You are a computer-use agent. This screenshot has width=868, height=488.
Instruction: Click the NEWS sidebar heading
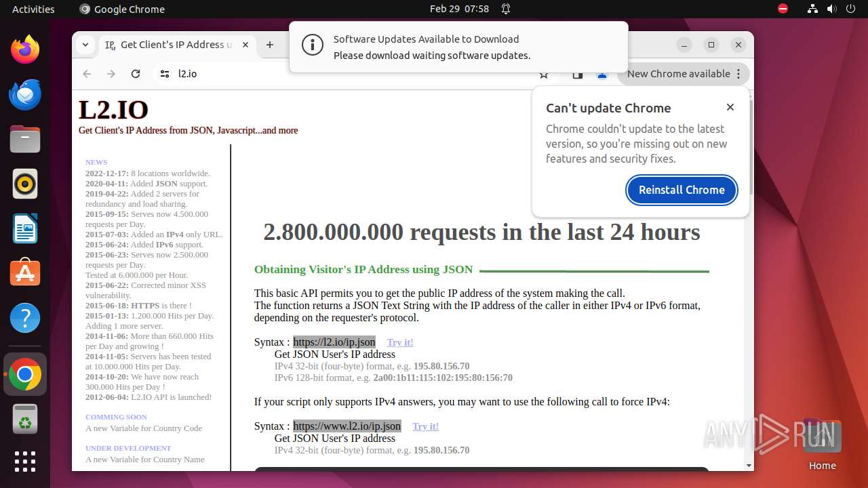point(96,162)
